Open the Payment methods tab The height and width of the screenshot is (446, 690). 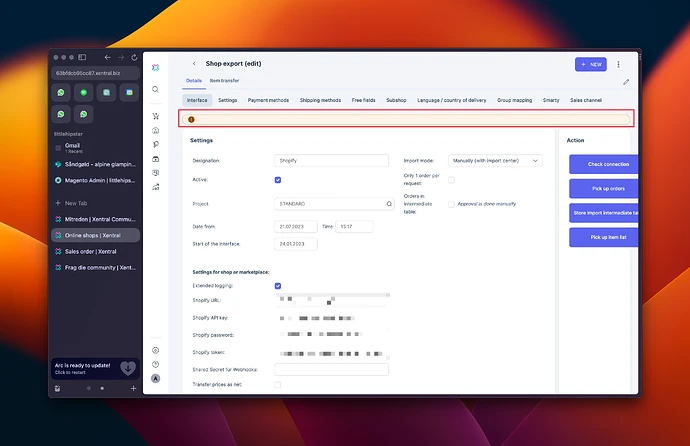[x=268, y=100]
